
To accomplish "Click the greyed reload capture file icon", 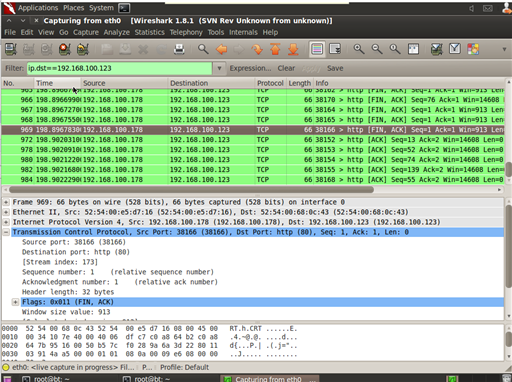I will (161, 49).
